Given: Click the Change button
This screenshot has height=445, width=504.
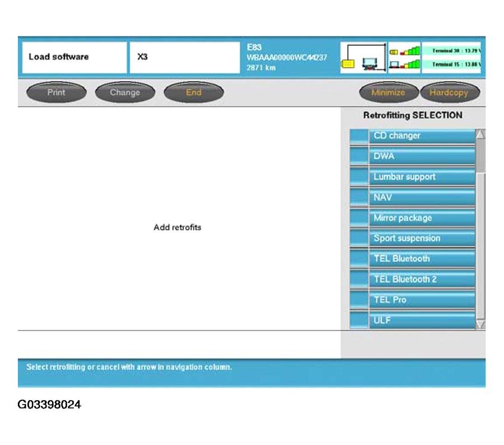Looking at the screenshot, I should pyautogui.click(x=125, y=93).
